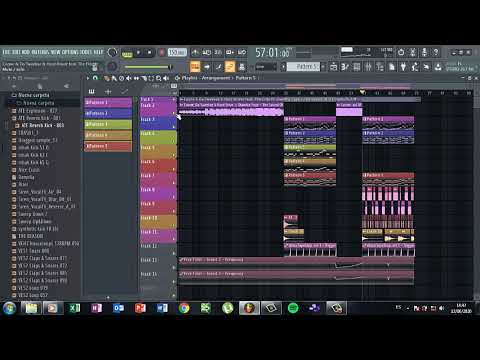Show automation clips with the picker's line icon
The height and width of the screenshot is (360, 480).
pos(125,91)
